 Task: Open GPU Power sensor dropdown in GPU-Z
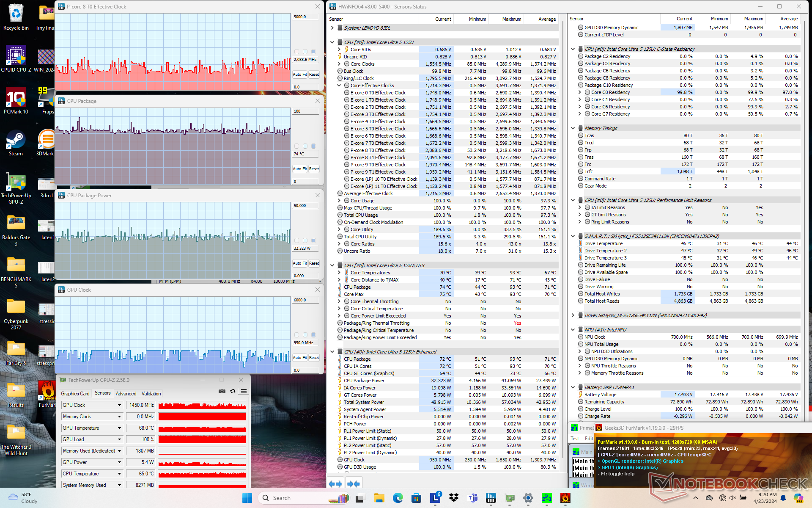tap(119, 462)
